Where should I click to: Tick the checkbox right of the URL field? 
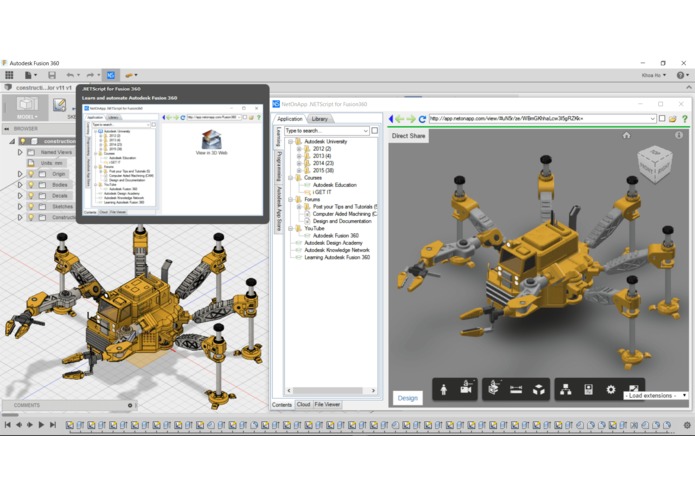(662, 118)
